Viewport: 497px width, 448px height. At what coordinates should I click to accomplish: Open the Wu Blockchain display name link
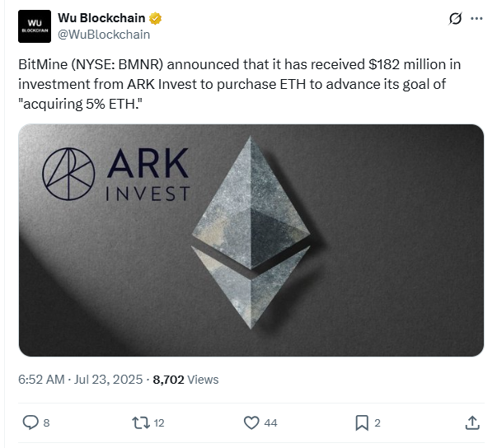click(101, 18)
